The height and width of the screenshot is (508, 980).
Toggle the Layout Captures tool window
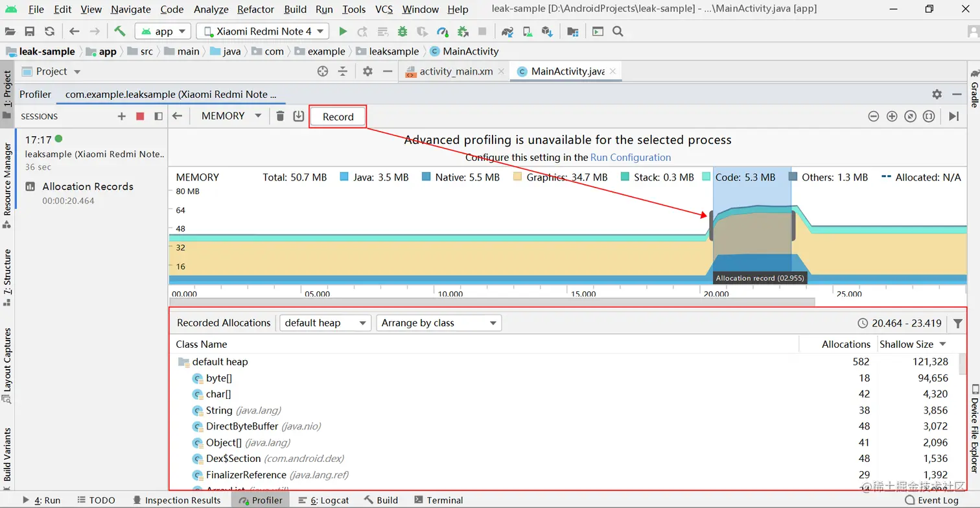[x=7, y=366]
